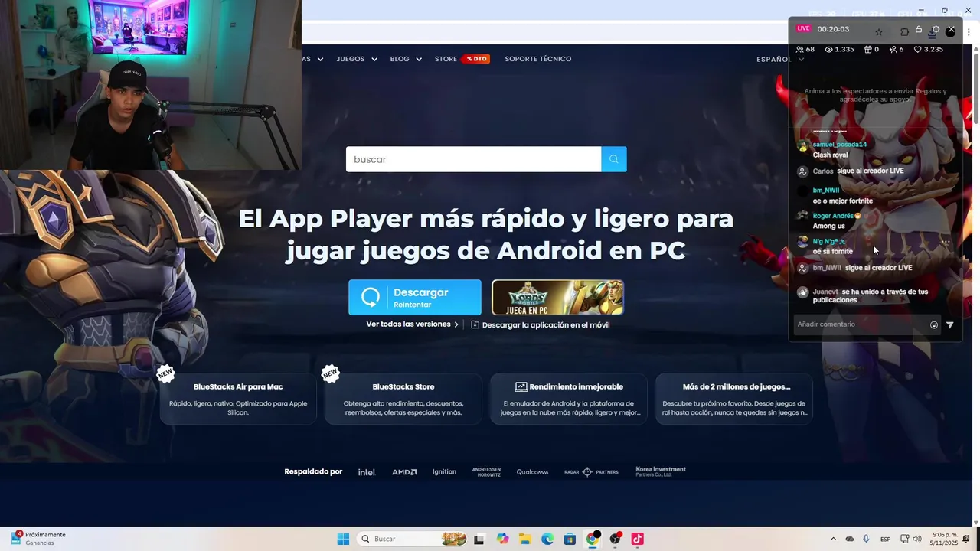This screenshot has width=980, height=551.
Task: Click username samuel_posada14 in chat
Action: (x=840, y=145)
